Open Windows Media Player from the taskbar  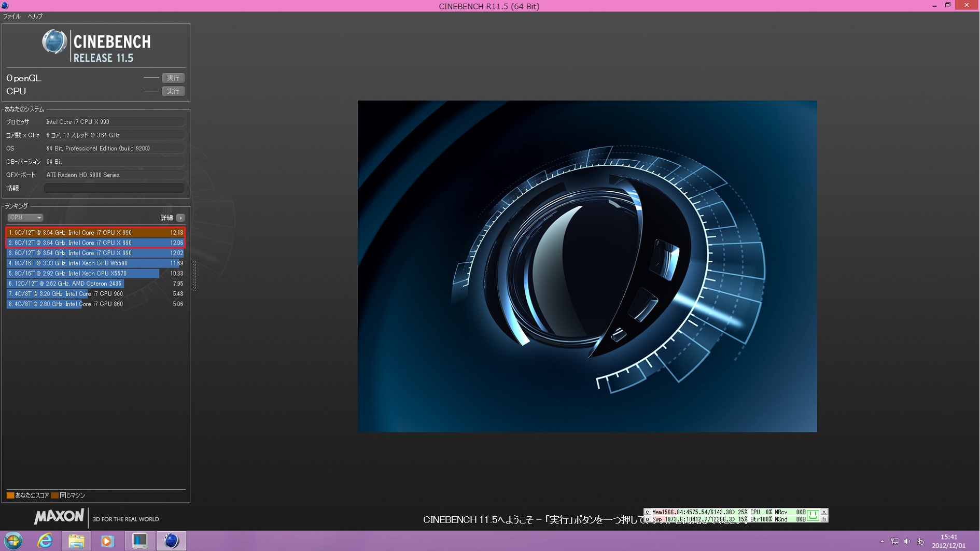107,541
